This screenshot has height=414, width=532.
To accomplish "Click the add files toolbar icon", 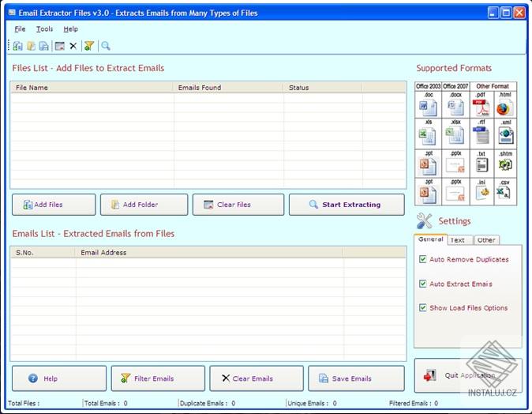I will point(17,46).
